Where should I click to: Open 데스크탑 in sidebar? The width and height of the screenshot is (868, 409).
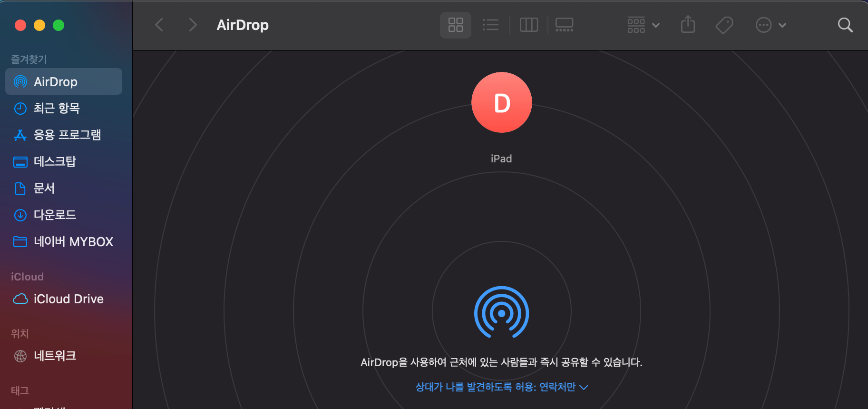[x=64, y=162]
